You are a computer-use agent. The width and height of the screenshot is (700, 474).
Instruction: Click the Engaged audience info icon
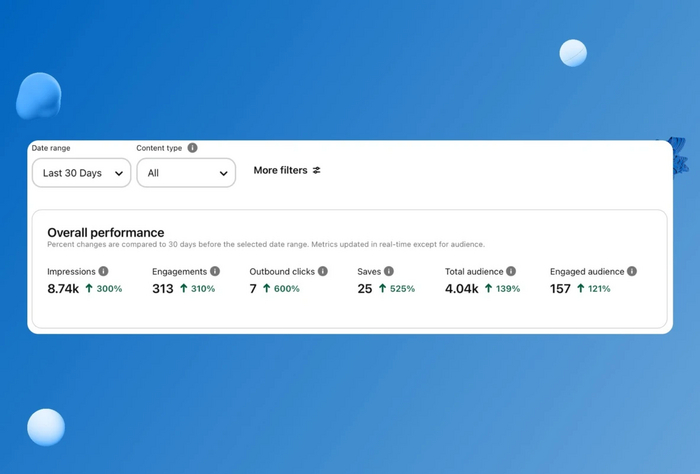pos(632,271)
